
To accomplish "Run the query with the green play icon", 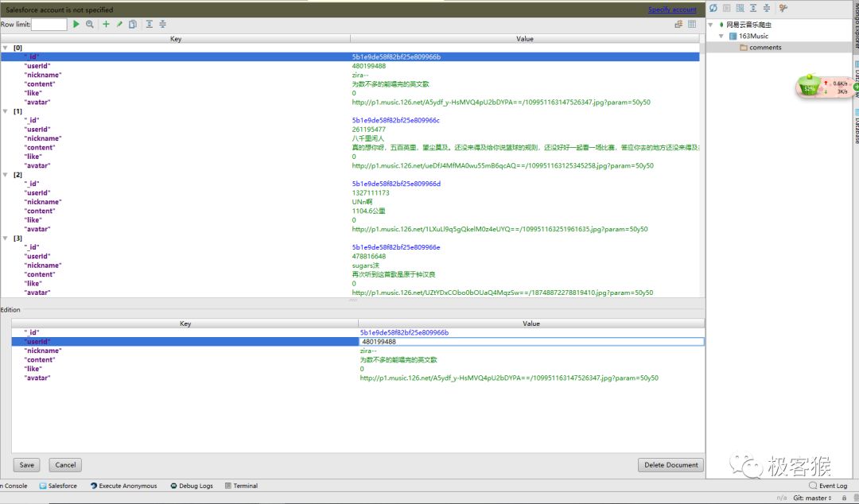I will (x=76, y=24).
